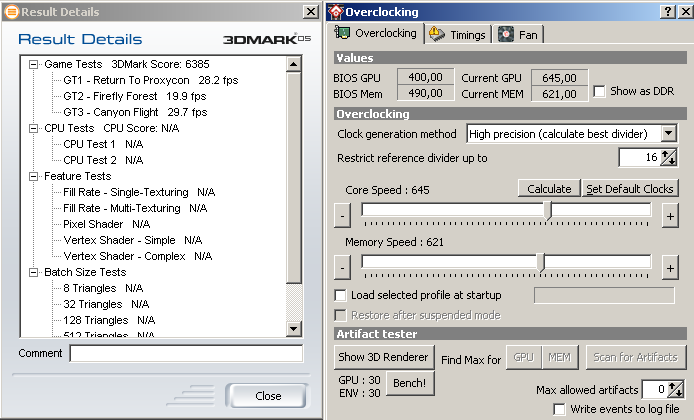Screen dimensions: 694x420
Task: Click Current MEM value 621,00
Action: pyautogui.click(x=559, y=94)
